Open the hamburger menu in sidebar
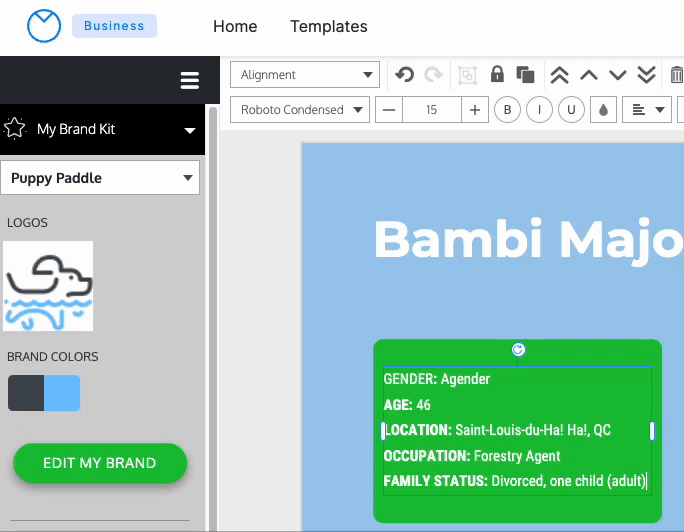Screen dimensions: 684x532 (x=189, y=81)
